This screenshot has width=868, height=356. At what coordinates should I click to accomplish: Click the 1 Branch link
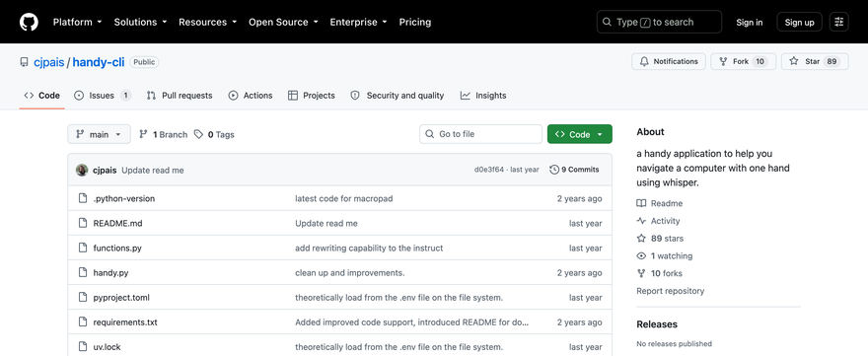pos(164,134)
